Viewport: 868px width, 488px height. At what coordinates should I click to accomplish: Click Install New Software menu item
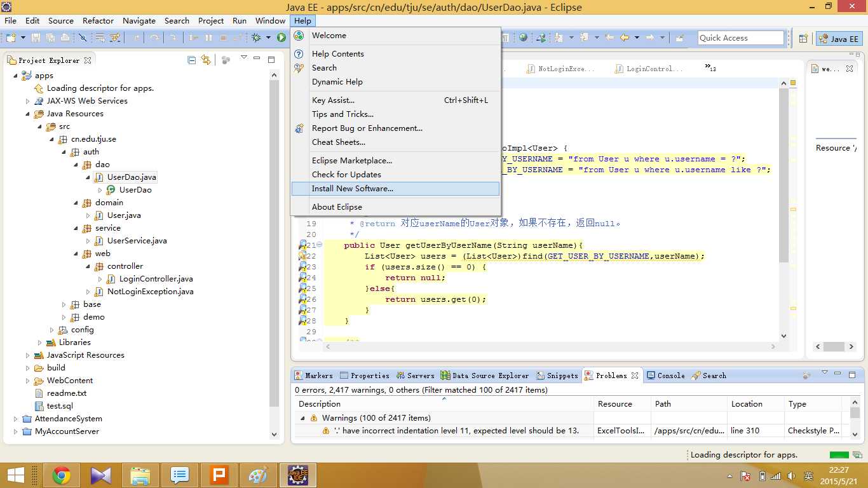[395, 189]
